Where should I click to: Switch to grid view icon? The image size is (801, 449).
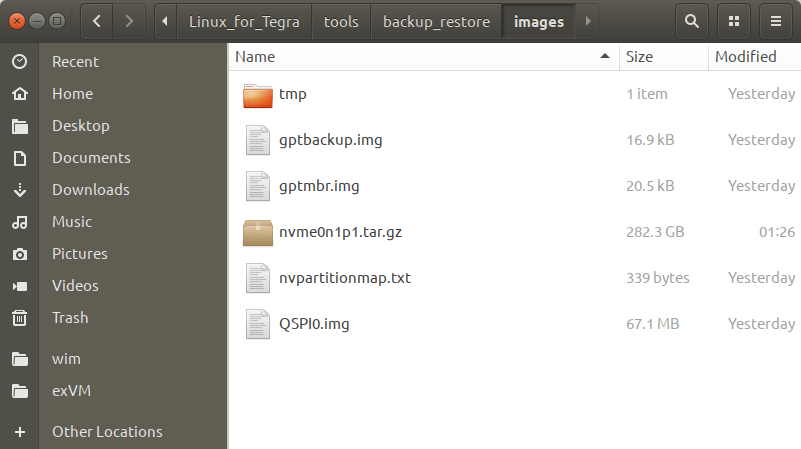point(734,20)
